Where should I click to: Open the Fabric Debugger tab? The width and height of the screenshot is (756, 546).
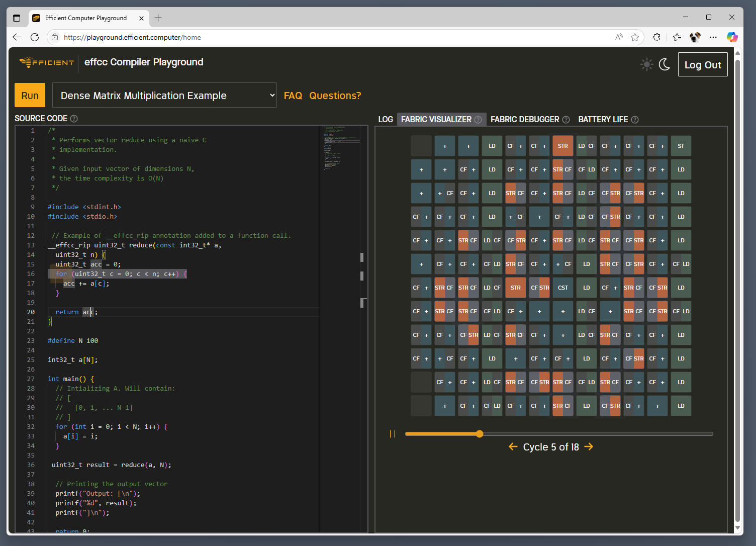pyautogui.click(x=524, y=120)
